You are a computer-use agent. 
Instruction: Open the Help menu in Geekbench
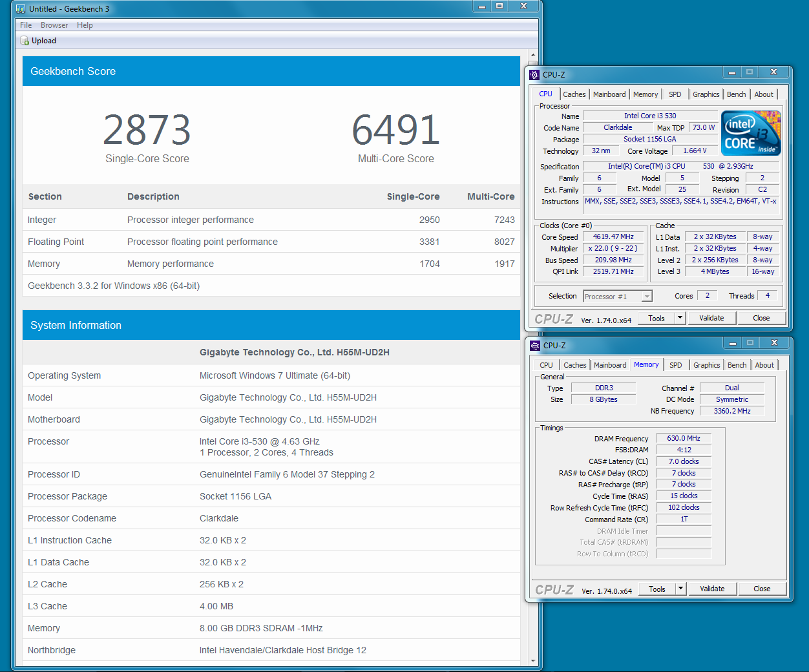point(85,25)
